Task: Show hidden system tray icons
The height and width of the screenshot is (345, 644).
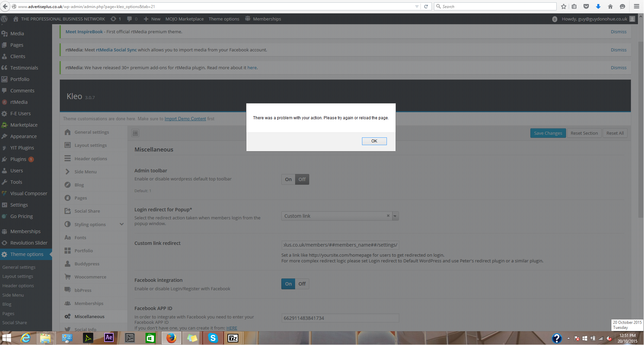Action: [x=568, y=338]
